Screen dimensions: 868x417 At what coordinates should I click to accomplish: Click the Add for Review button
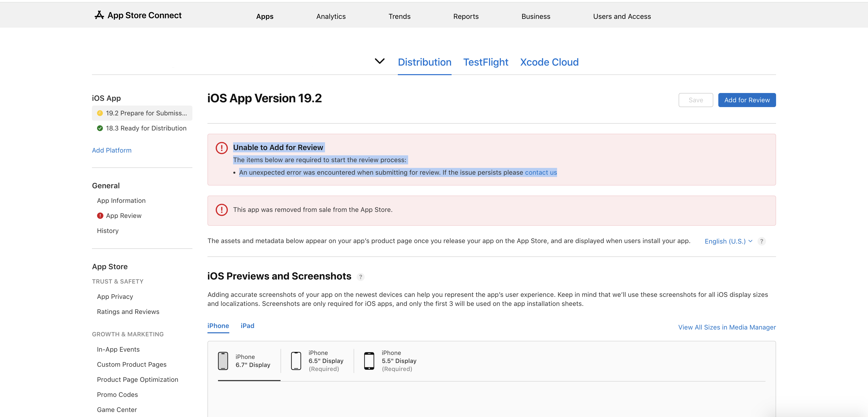point(747,100)
